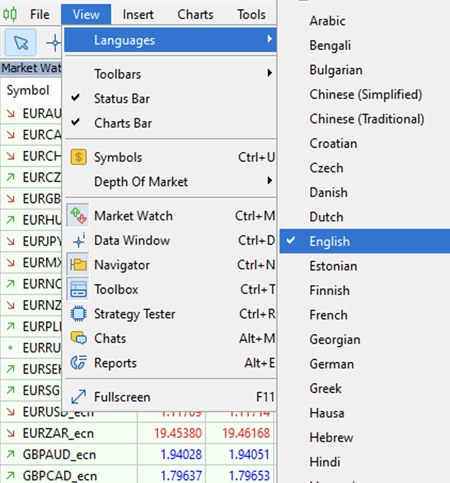This screenshot has width=450, height=483.
Task: Click EURZAR_ecn bid price 19.45380
Action: 178,433
